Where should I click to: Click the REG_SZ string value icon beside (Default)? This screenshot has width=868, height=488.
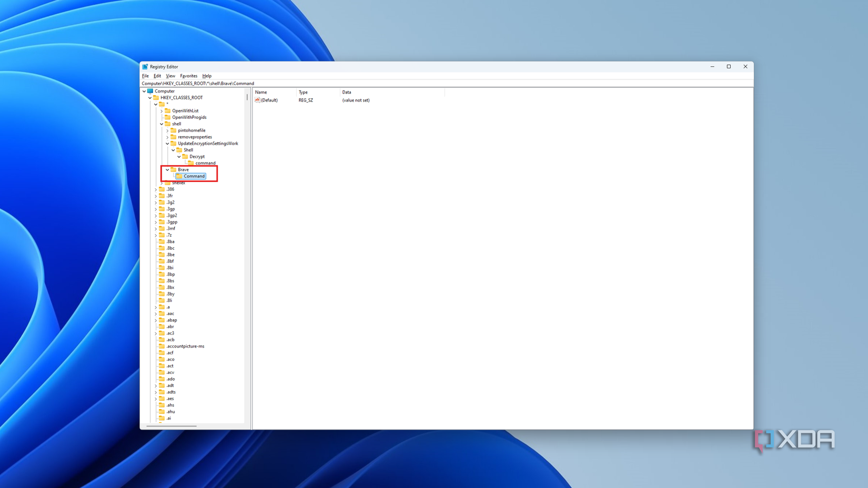[257, 100]
